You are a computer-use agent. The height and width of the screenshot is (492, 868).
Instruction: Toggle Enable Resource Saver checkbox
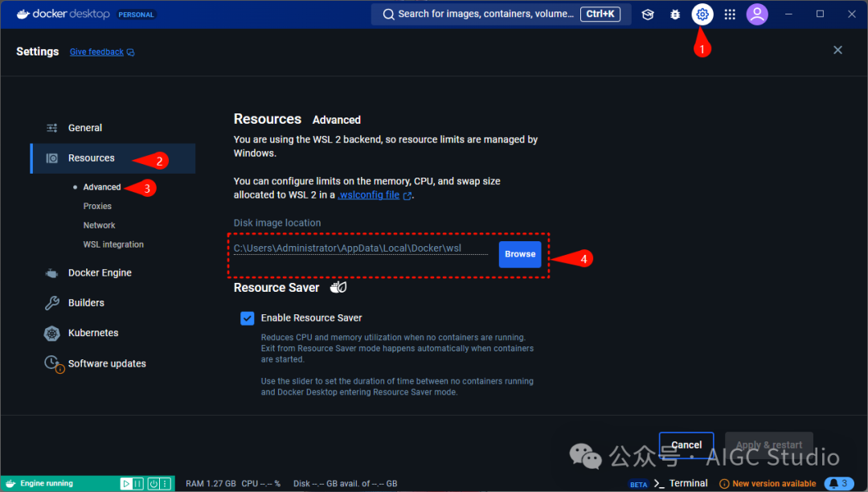tap(247, 318)
